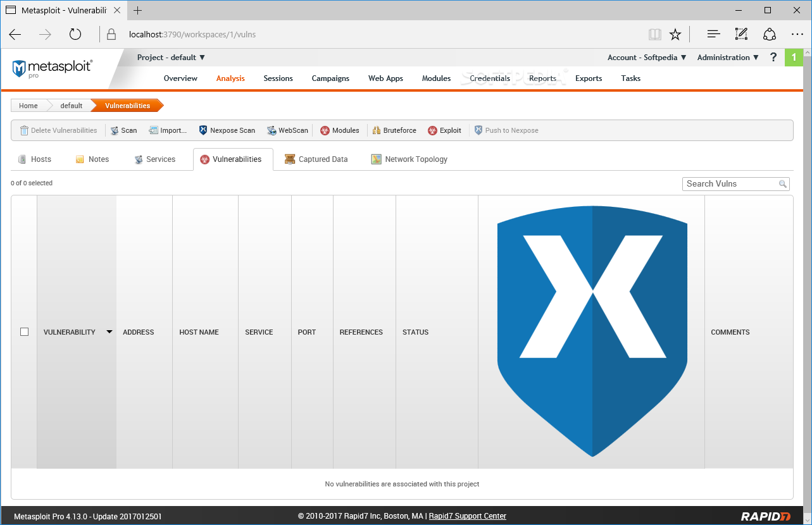Open the Import... toolbar item
The width and height of the screenshot is (812, 525).
168,130
